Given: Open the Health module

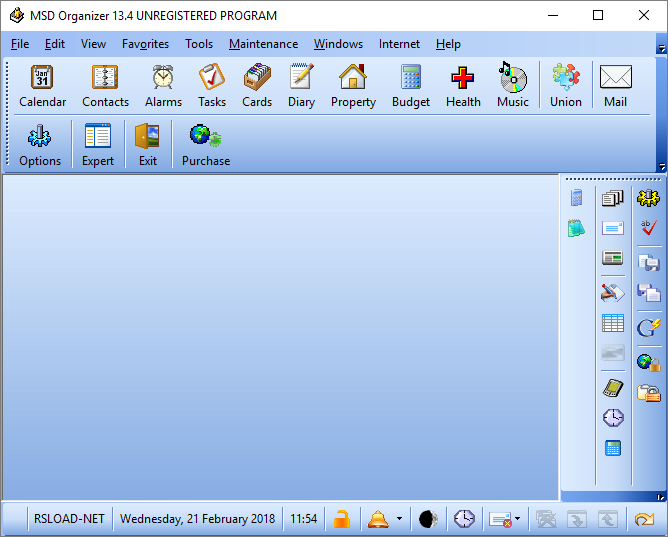Looking at the screenshot, I should point(463,85).
